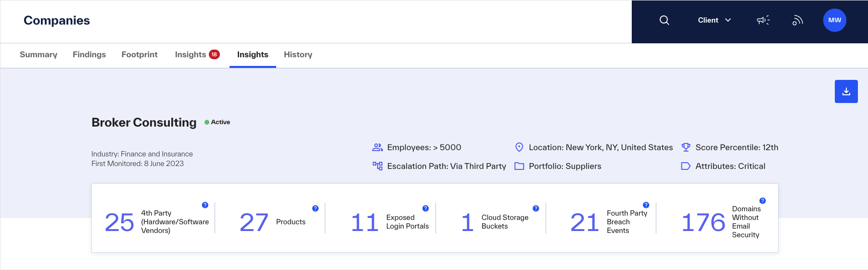Click the megaphone announcements icon
Screen dimensions: 868x270
click(x=763, y=20)
